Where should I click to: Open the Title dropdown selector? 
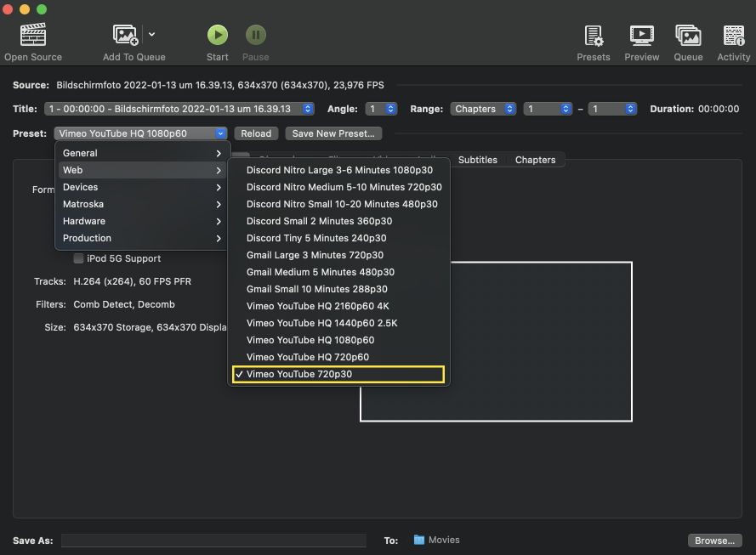coord(179,109)
